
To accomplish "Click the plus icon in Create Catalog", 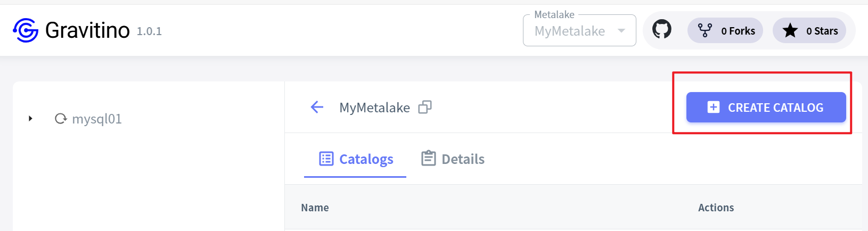I will pos(714,108).
